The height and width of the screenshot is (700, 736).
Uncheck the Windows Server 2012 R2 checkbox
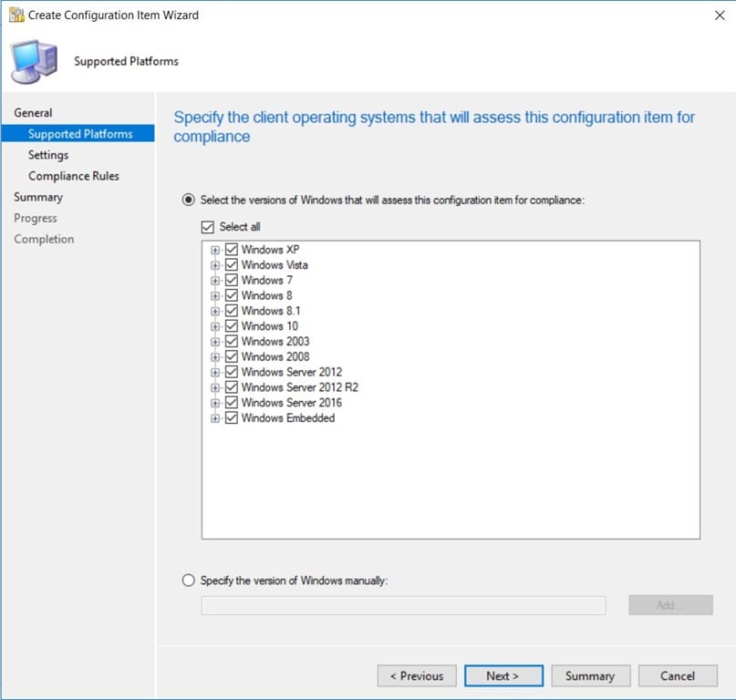[232, 387]
